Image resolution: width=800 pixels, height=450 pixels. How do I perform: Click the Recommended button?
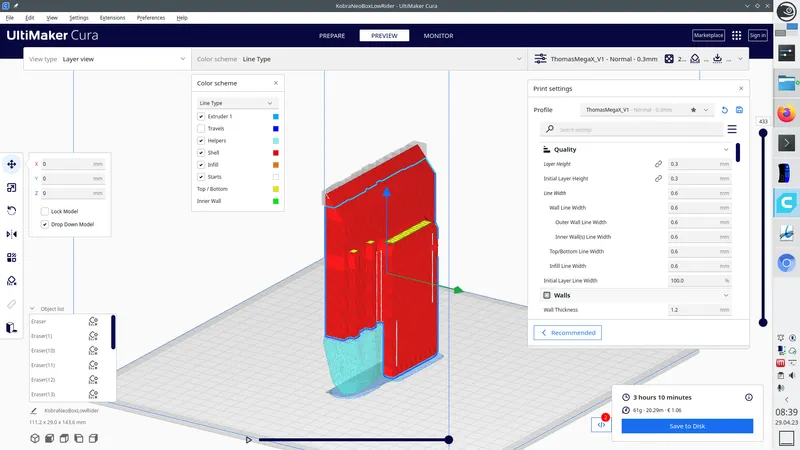569,333
